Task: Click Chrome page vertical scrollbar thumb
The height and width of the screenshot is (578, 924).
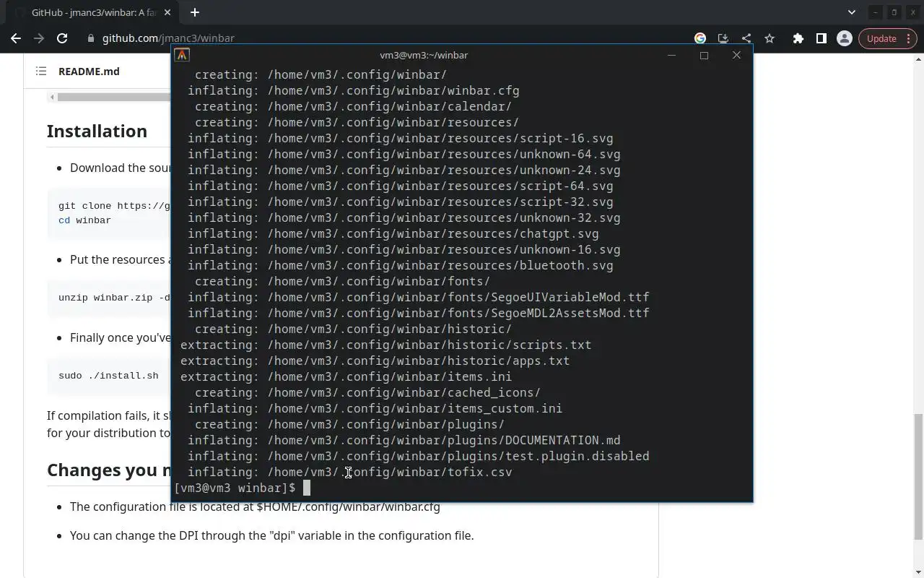Action: tap(918, 477)
